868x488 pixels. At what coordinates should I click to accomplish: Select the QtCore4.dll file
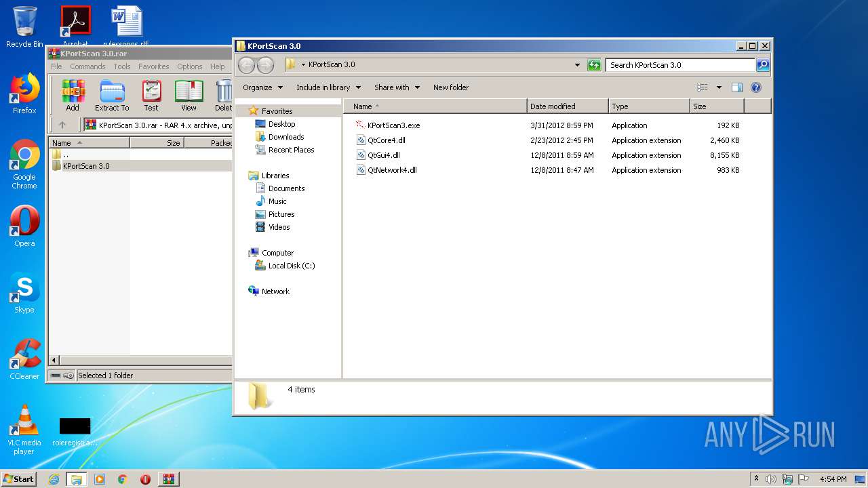point(386,140)
